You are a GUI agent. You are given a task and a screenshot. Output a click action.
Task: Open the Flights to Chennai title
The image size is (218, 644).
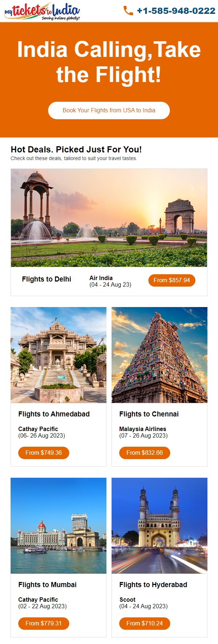coord(149,414)
